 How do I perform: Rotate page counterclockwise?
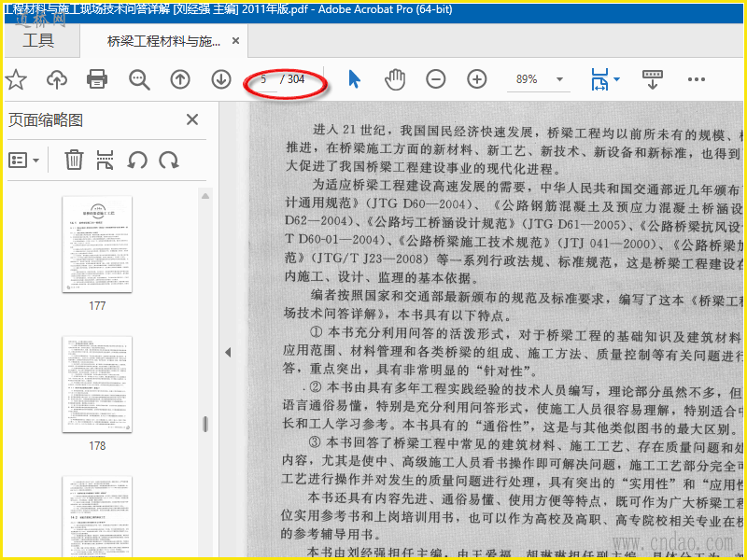137,160
